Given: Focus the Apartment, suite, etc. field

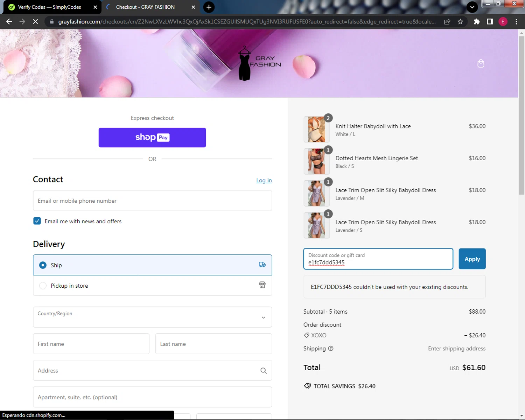Looking at the screenshot, I should 152,397.
